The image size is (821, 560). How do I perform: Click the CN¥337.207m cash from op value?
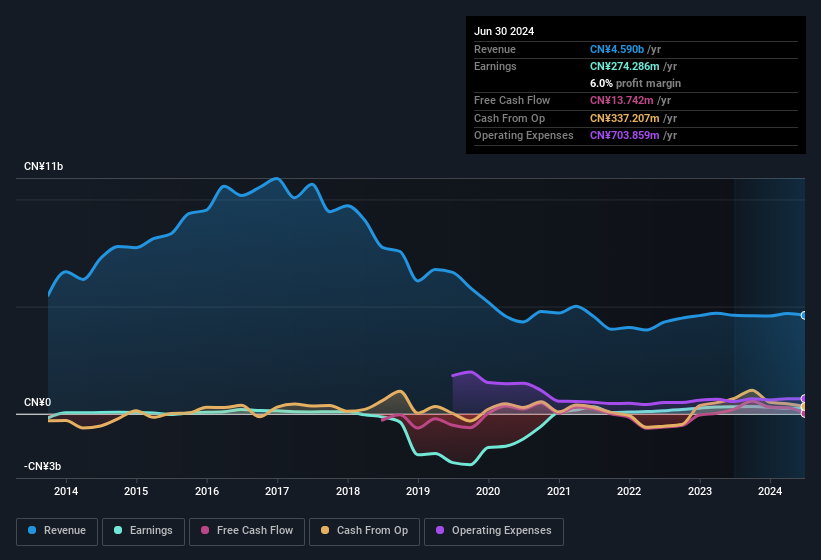point(625,118)
